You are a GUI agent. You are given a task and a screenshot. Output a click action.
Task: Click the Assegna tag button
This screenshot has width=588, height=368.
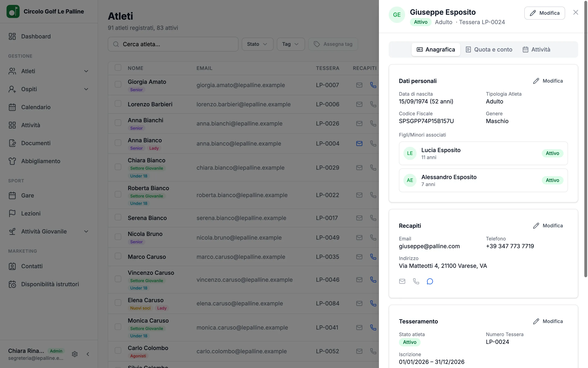point(333,44)
